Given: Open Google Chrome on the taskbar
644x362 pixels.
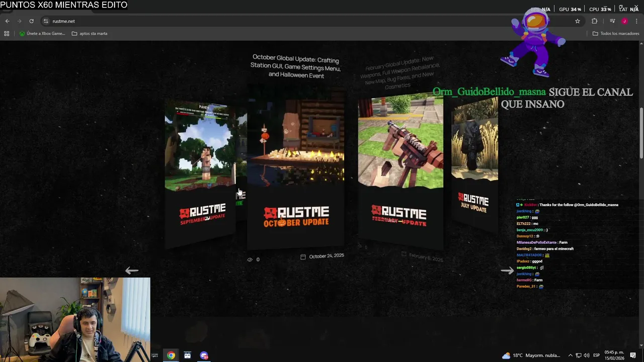Looking at the screenshot, I should tap(171, 355).
